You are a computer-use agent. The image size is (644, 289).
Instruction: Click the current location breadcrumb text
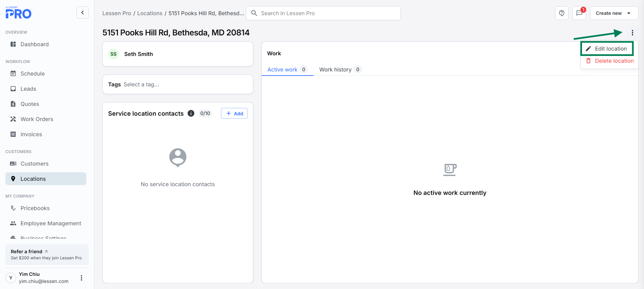pos(206,13)
